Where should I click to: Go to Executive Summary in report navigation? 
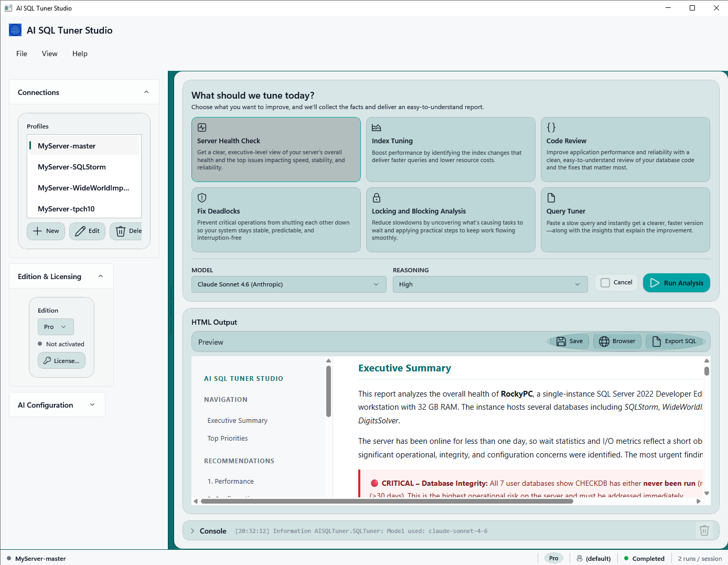(x=237, y=421)
